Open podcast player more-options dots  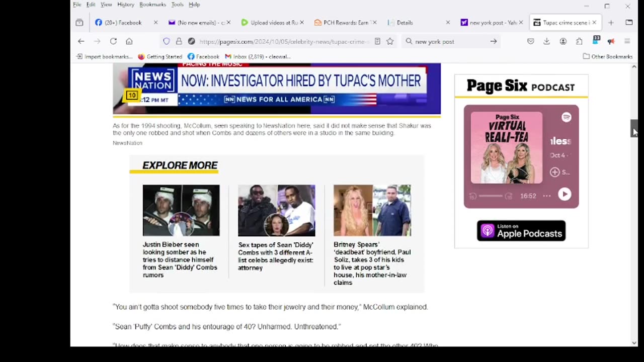547,196
